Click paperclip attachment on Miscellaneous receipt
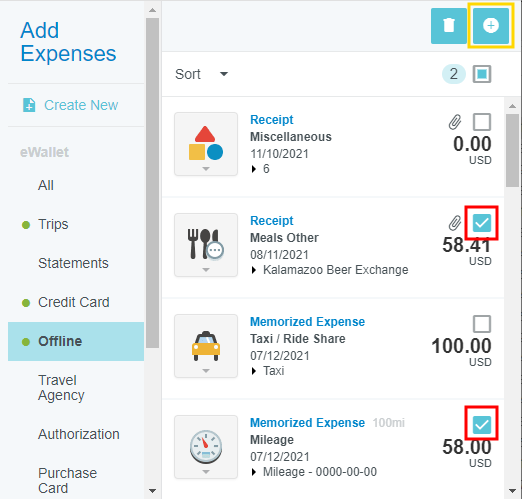This screenshot has height=499, width=522. click(455, 122)
